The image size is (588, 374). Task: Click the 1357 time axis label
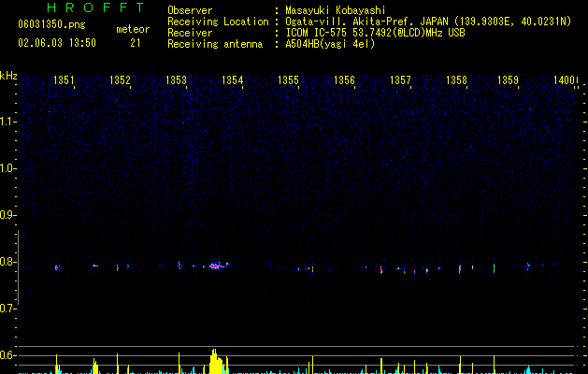(400, 80)
